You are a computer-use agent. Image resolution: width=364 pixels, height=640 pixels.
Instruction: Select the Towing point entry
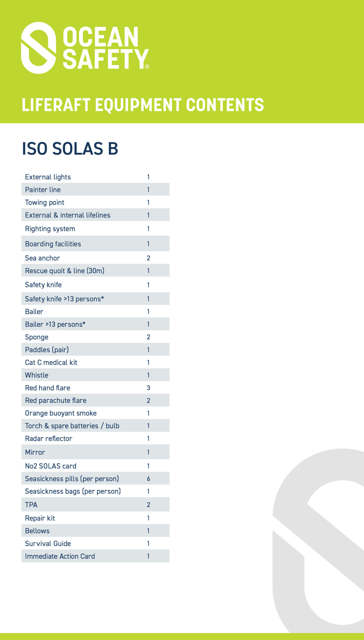95,202
